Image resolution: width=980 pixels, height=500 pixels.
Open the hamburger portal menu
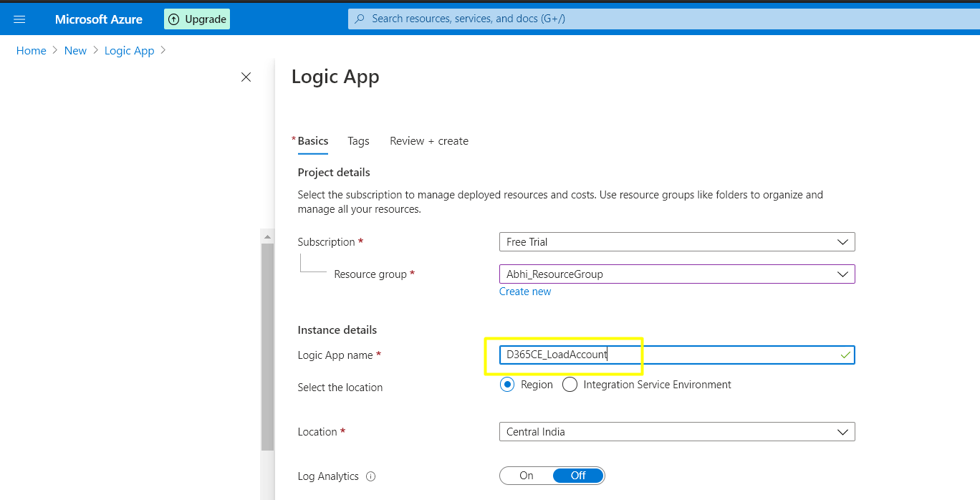[19, 19]
